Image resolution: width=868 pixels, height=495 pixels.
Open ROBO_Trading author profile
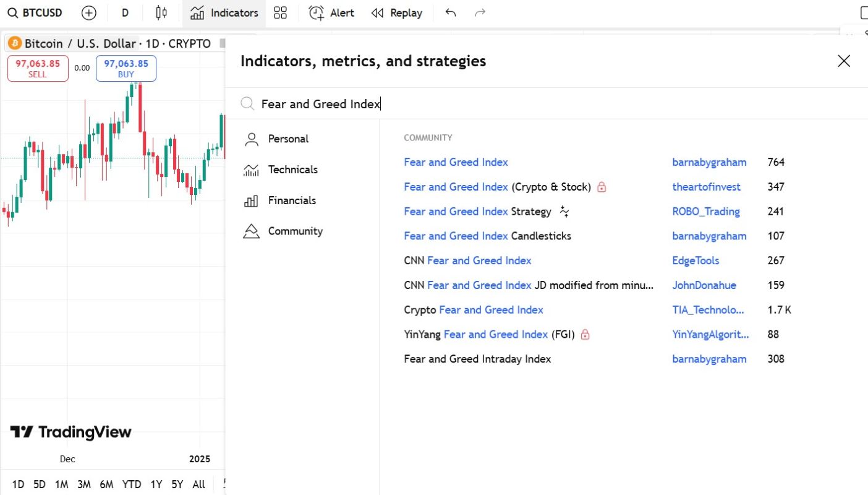706,212
